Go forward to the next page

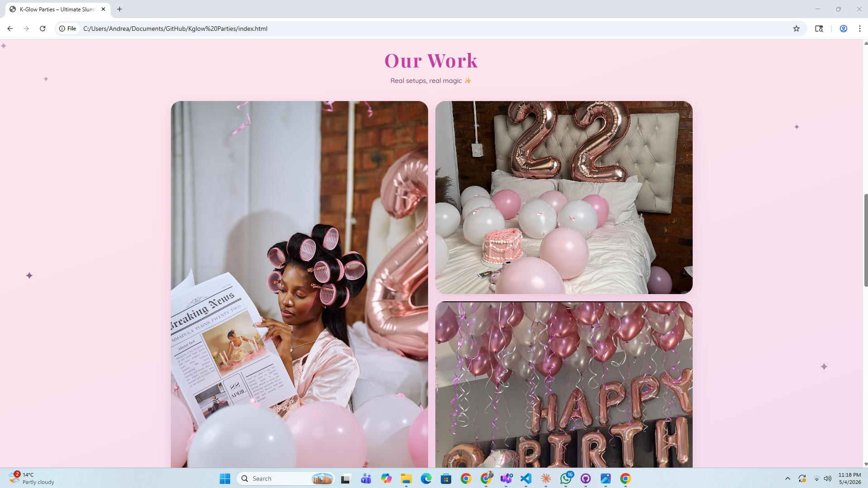(x=26, y=29)
